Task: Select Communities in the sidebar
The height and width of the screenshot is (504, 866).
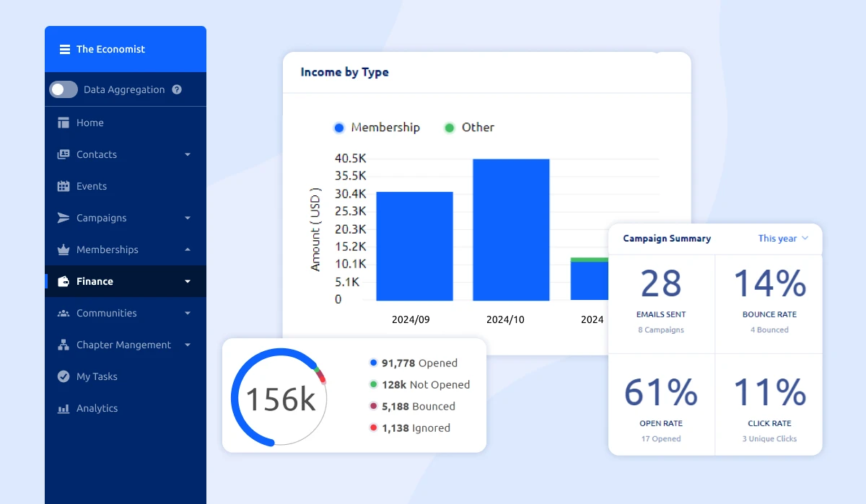Action: pos(106,313)
